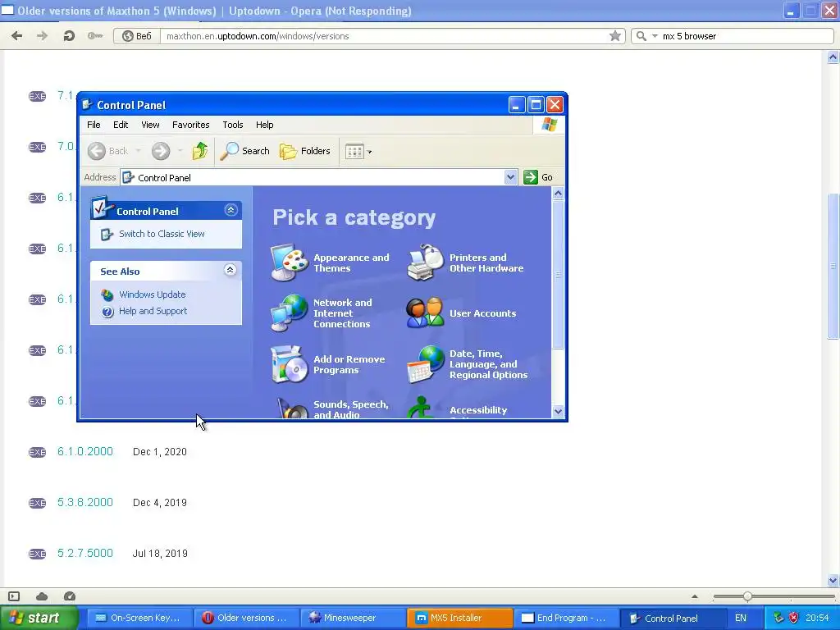Open Date, Time, Language, Regional Options icon
This screenshot has width=840, height=630.
(x=426, y=364)
